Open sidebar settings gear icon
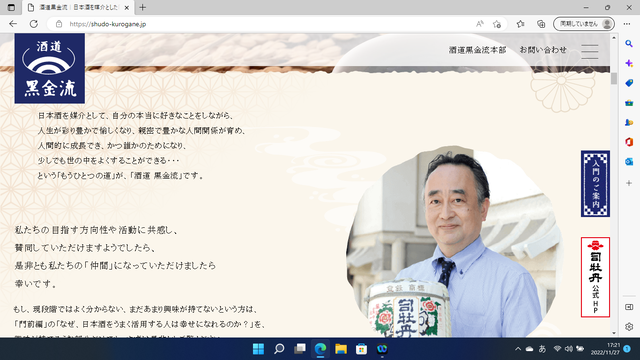640x360 pixels. (629, 327)
